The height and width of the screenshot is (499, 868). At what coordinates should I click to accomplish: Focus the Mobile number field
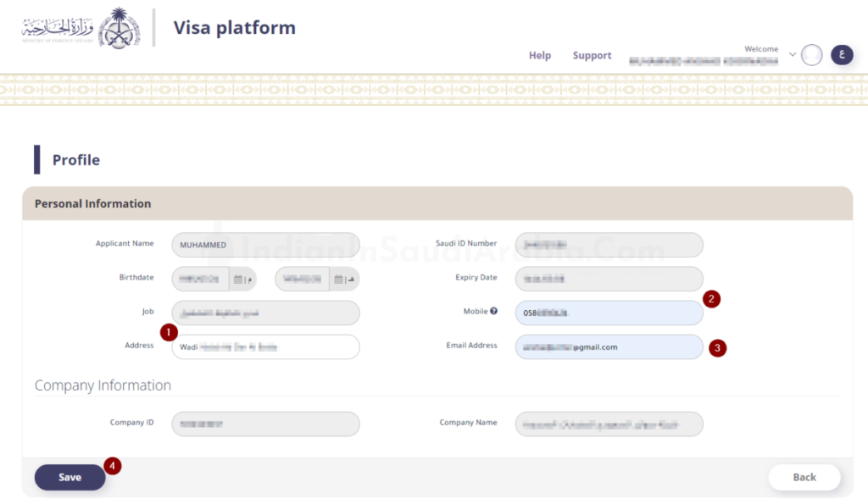(609, 313)
